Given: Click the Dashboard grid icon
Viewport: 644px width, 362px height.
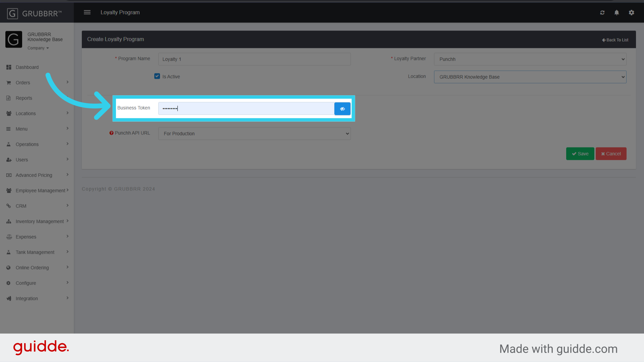Looking at the screenshot, I should (x=9, y=67).
